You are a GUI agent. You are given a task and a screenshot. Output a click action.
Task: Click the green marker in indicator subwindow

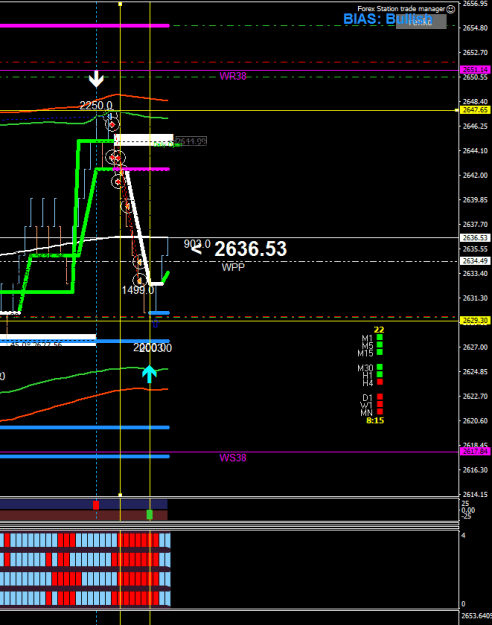150,515
